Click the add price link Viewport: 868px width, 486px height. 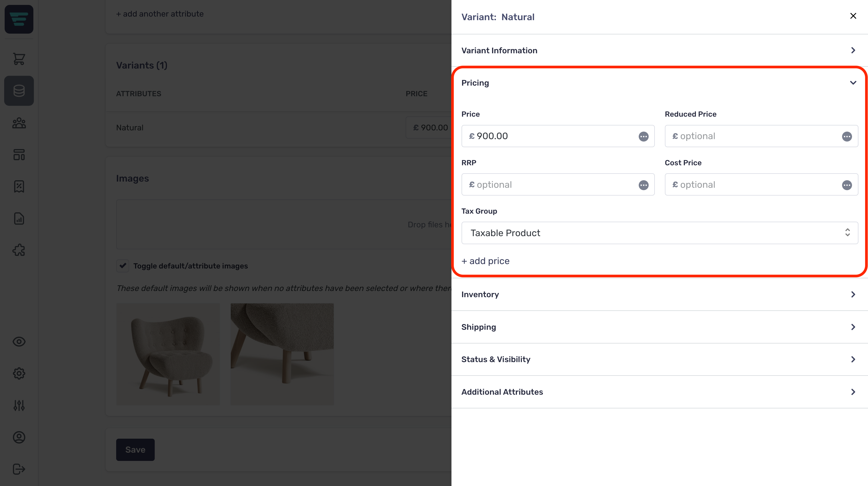click(485, 261)
